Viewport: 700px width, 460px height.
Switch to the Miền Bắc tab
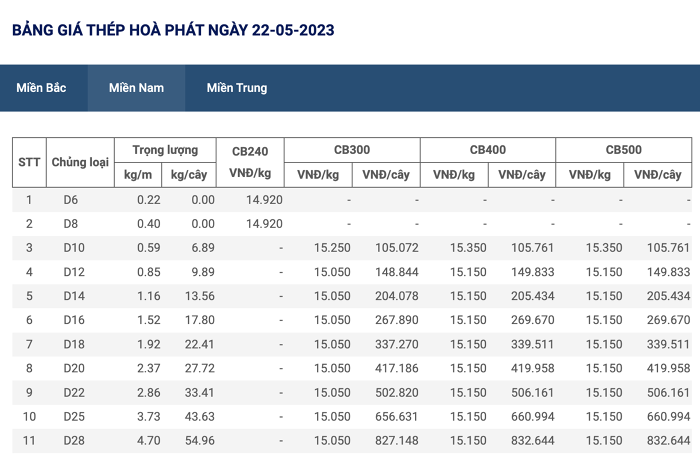pyautogui.click(x=41, y=88)
